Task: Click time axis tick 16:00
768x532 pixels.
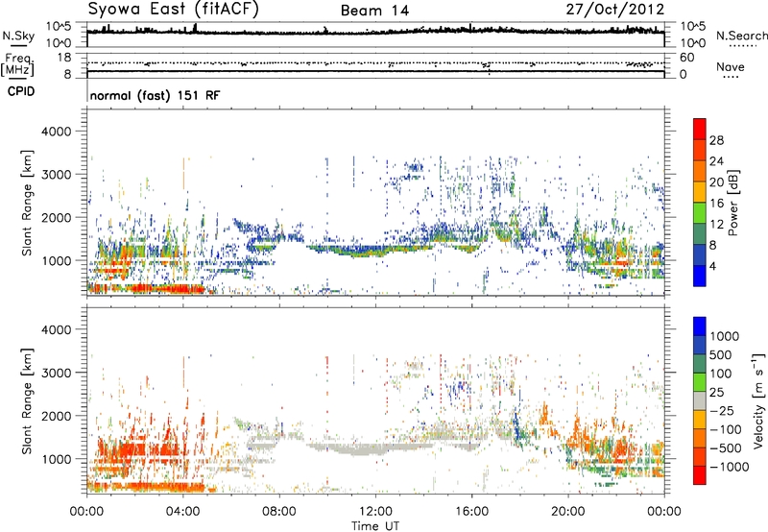Action: (x=471, y=512)
